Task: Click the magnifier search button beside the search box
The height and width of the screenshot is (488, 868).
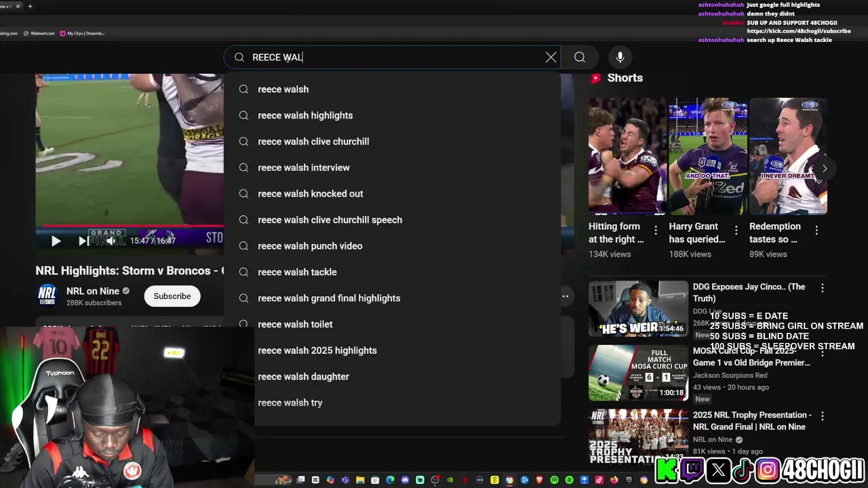Action: 580,58
